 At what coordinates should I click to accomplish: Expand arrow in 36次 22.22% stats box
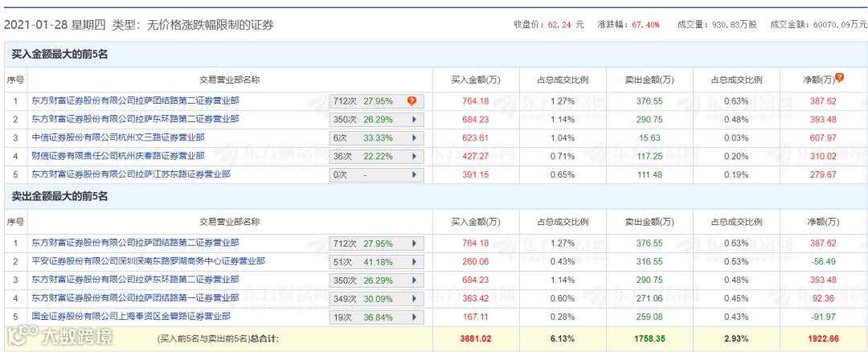coord(415,155)
